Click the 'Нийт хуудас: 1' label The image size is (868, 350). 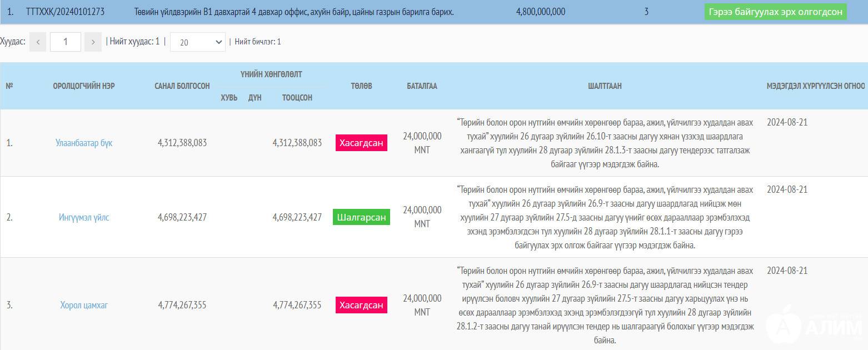coord(134,42)
